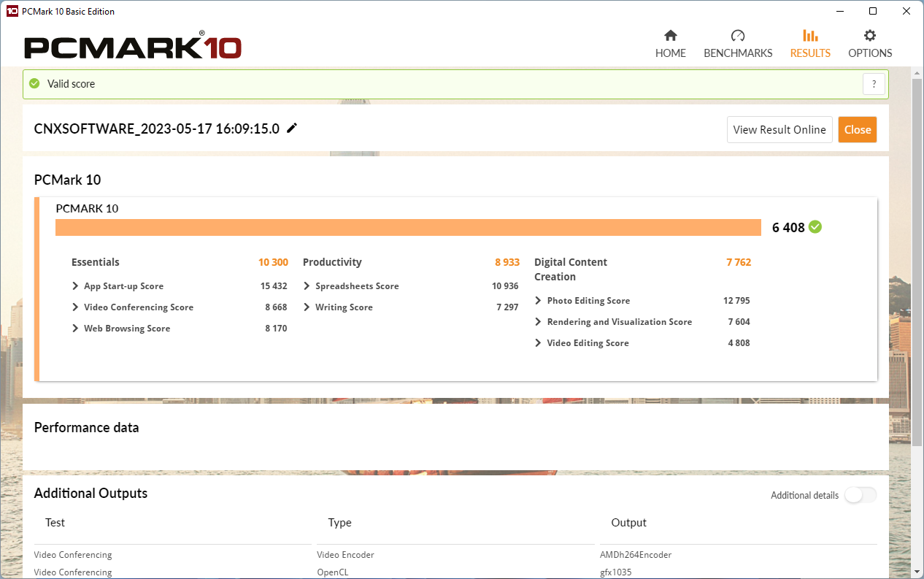This screenshot has width=924, height=579.
Task: Click the 7 604 Rendering value
Action: coord(739,321)
